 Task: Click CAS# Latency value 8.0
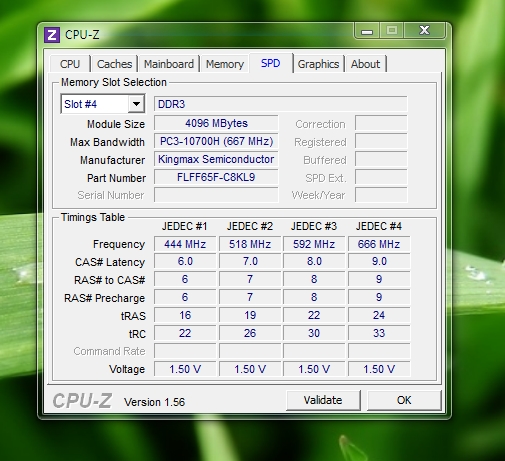click(314, 261)
